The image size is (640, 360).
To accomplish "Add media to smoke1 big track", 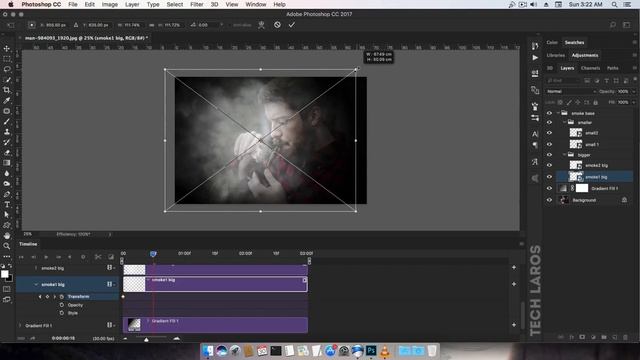I will pyautogui.click(x=514, y=284).
